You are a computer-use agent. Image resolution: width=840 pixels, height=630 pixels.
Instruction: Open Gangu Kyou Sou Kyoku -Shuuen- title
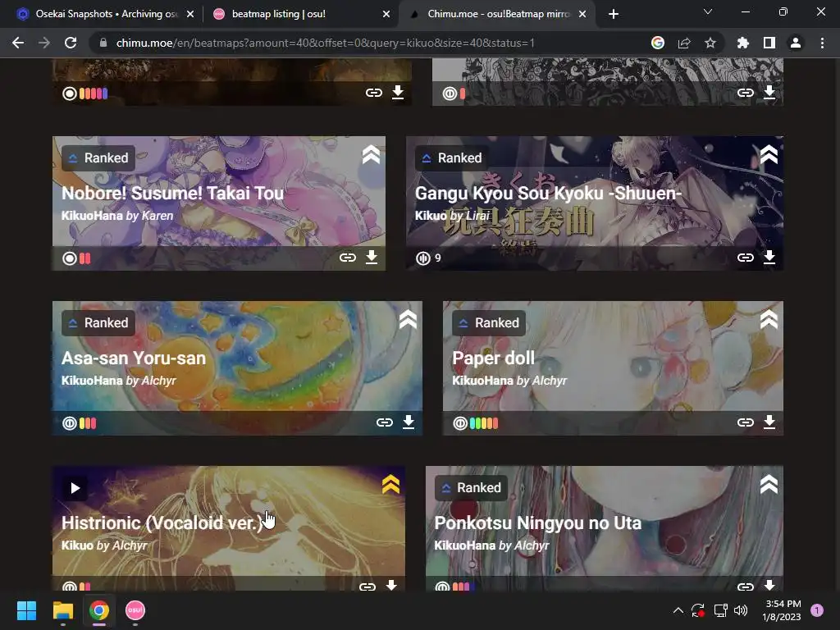[548, 193]
